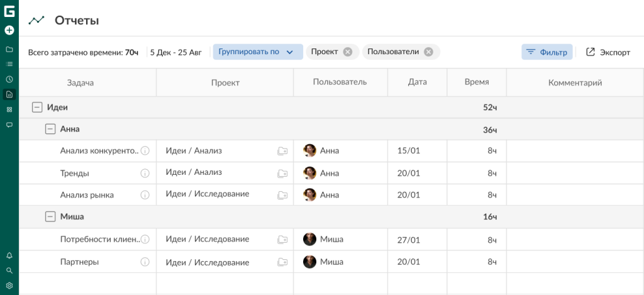Screen dimensions: 644x295
Task: Click the 52ч total for Идеи
Action: pos(490,108)
